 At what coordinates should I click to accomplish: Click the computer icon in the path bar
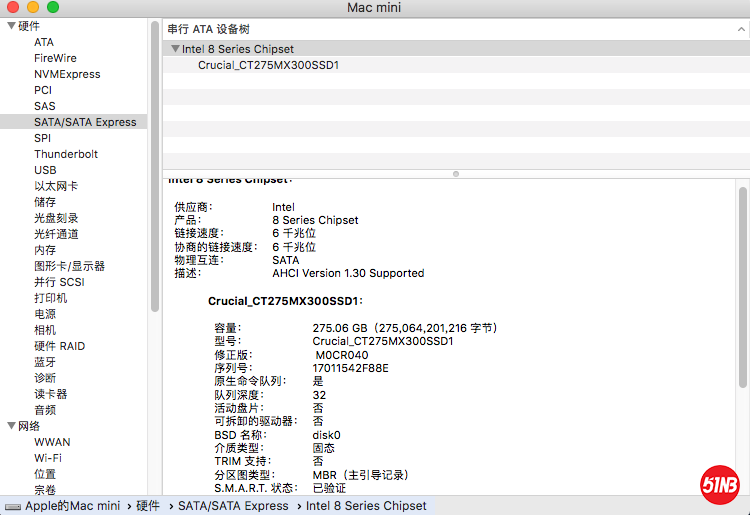[x=13, y=506]
